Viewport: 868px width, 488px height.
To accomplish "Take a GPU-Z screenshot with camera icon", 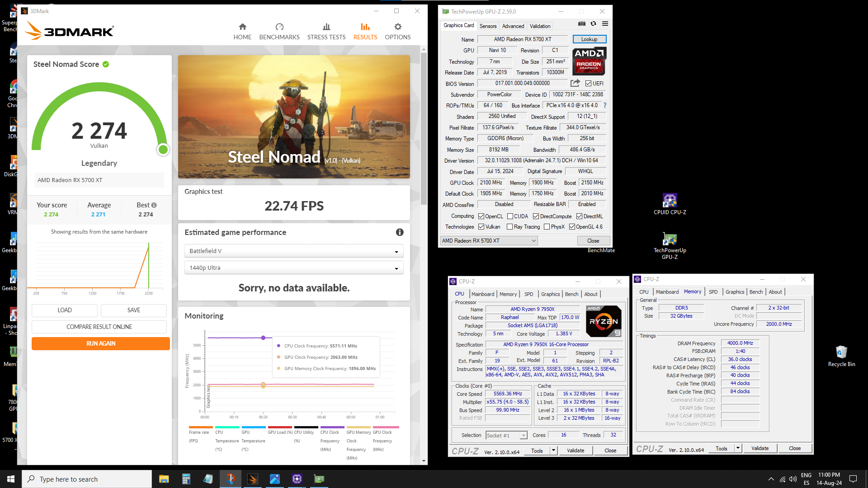I will pyautogui.click(x=582, y=24).
